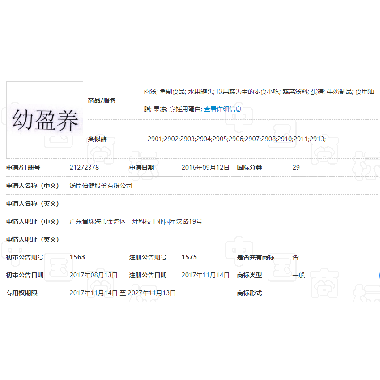Click the 商标形式 label
The image size is (380, 380).
click(x=249, y=293)
